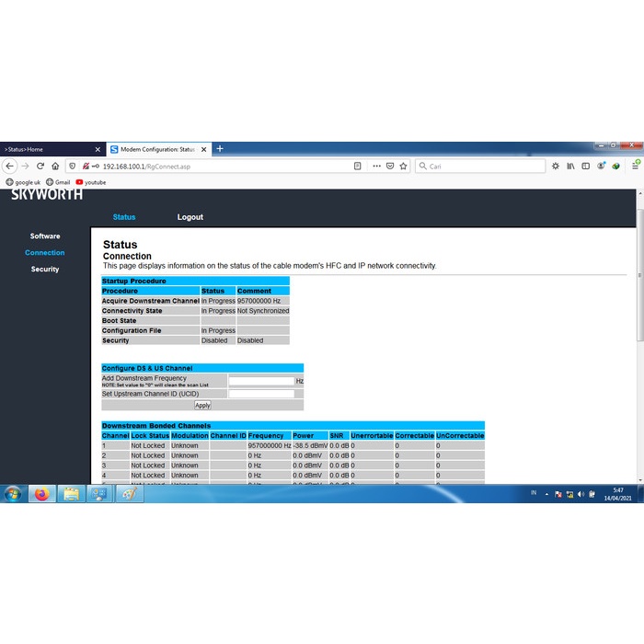Click the '-38.5 dBmV' power cell
This screenshot has height=644, width=644.
(310, 445)
